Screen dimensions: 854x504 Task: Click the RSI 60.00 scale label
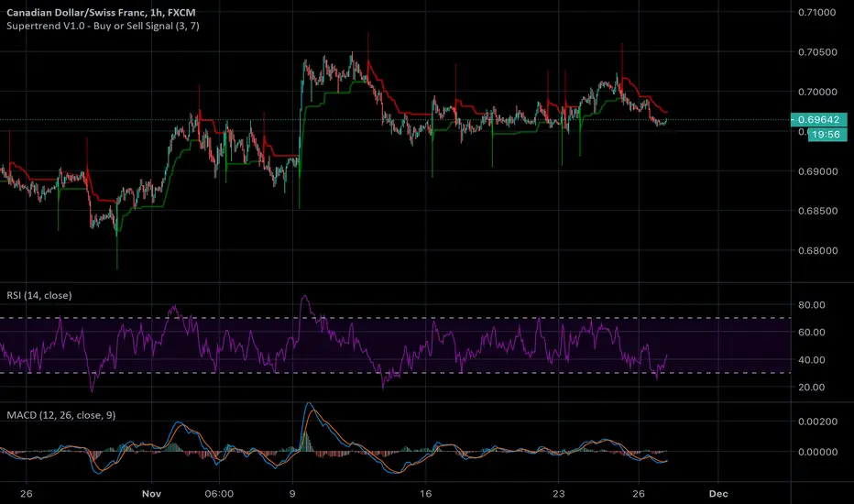(812, 333)
